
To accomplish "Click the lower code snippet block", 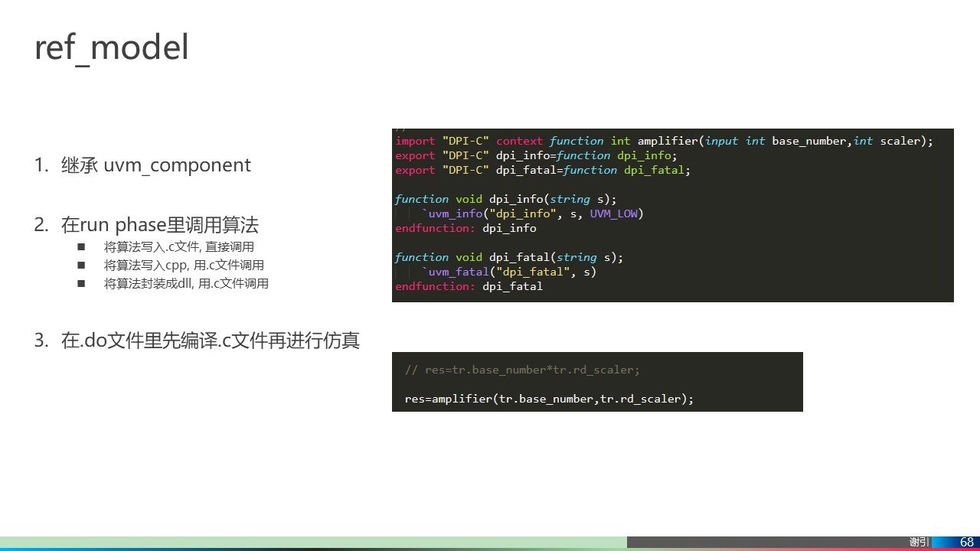I will (597, 381).
